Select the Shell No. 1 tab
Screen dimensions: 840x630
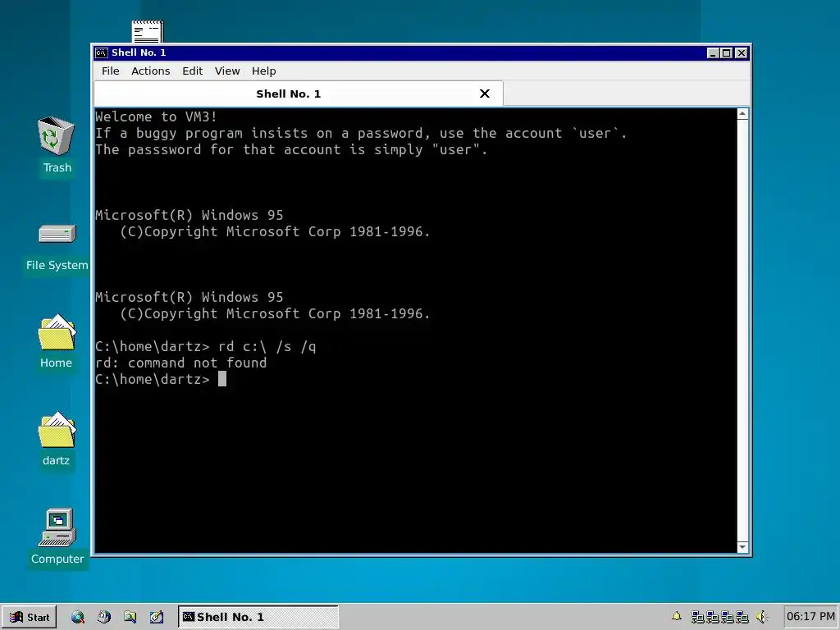click(299, 94)
